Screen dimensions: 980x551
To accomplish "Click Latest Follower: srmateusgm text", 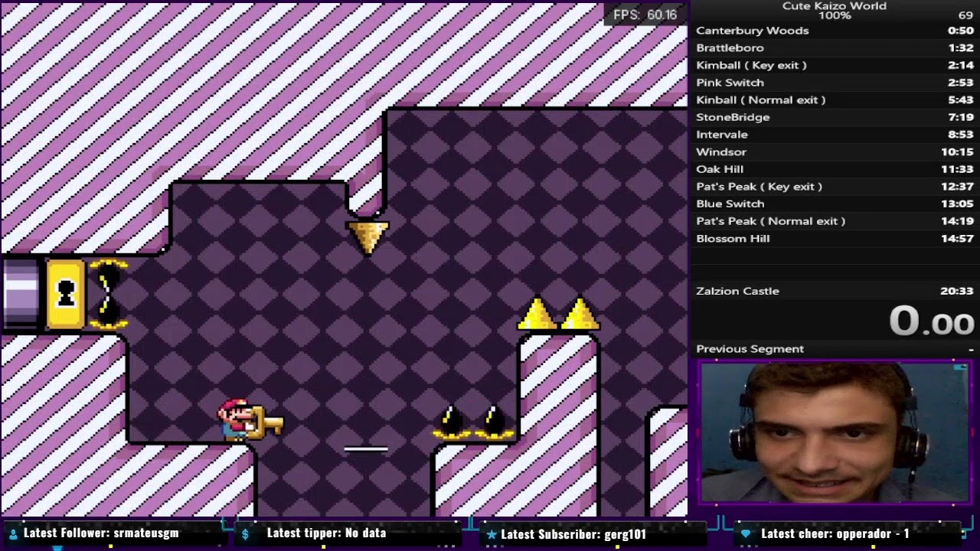I will 101,533.
